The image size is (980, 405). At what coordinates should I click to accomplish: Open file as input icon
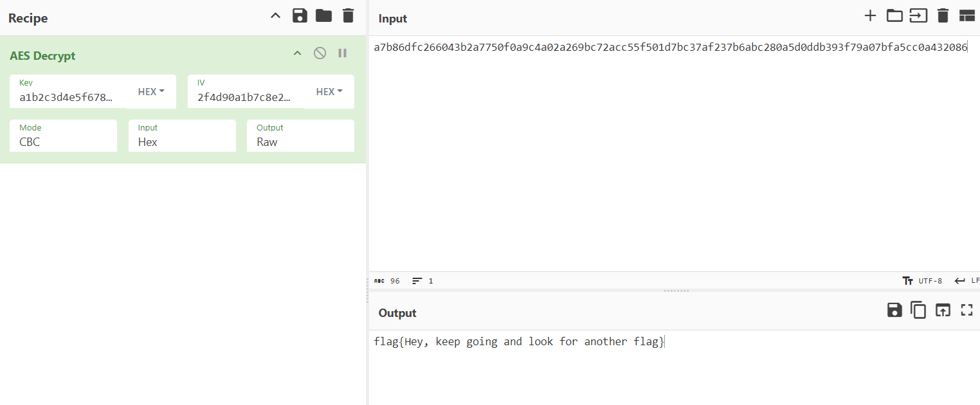click(918, 16)
